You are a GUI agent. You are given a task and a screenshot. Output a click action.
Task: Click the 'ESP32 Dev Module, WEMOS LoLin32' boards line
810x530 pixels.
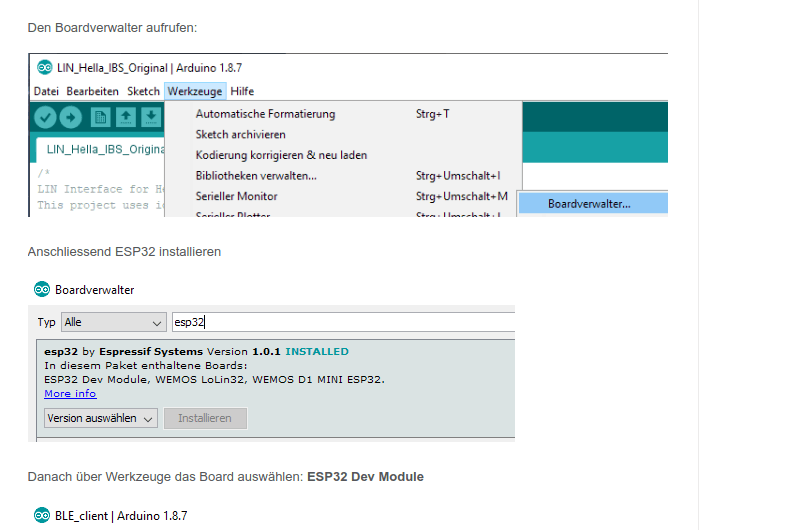(214, 379)
